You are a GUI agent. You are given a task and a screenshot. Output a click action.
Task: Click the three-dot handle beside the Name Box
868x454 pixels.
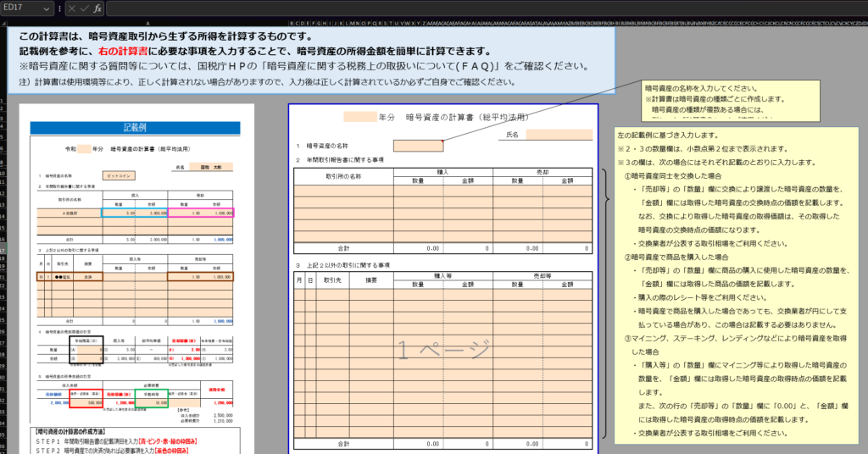(59, 8)
